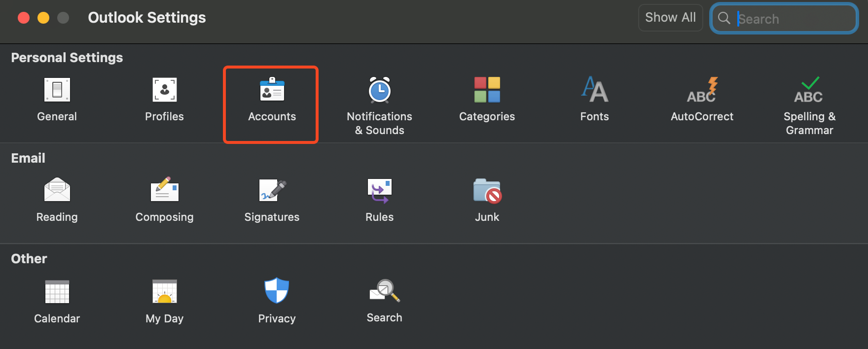Screen dimensions: 868x349
Task: Minimize the Outlook Settings window
Action: click(x=43, y=18)
